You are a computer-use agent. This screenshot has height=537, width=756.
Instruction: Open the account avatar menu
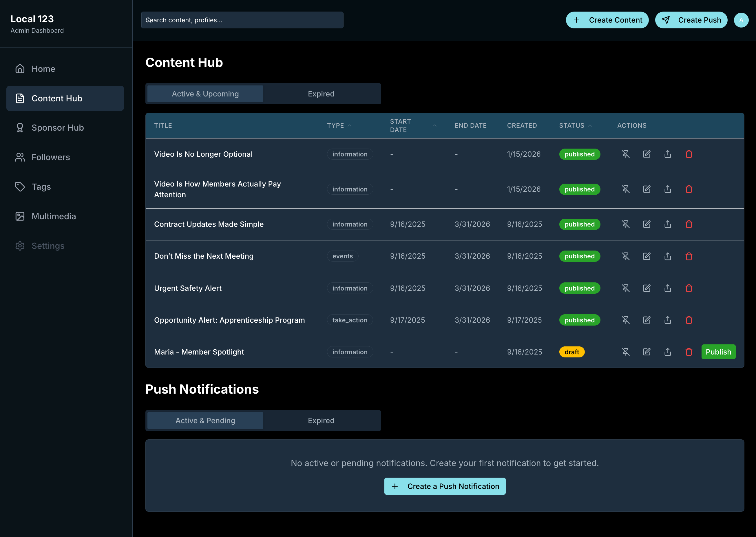pyautogui.click(x=741, y=20)
